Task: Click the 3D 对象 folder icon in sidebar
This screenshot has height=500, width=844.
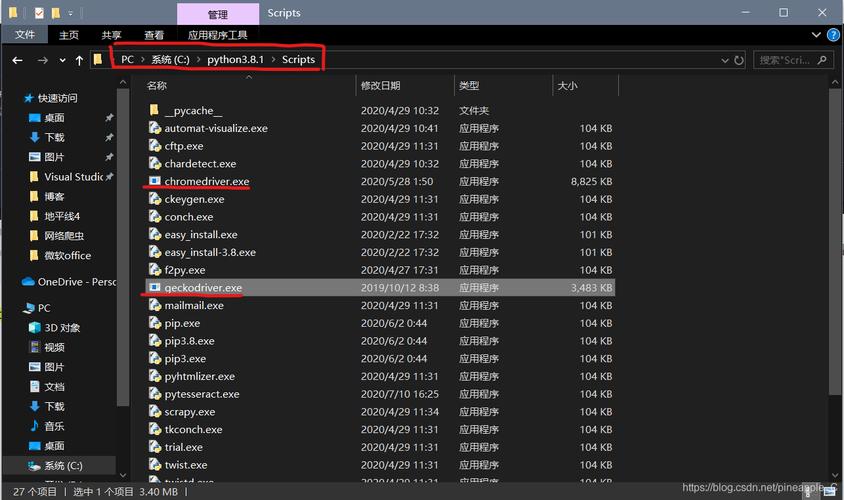Action: [x=34, y=328]
